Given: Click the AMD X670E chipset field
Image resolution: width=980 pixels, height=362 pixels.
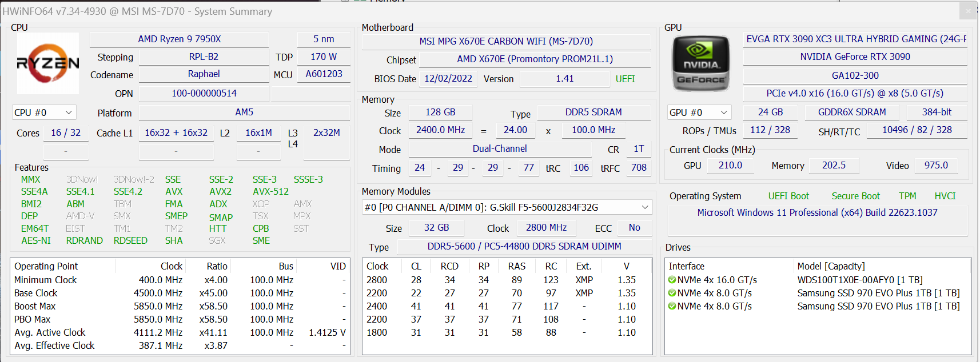Looking at the screenshot, I should tap(535, 59).
